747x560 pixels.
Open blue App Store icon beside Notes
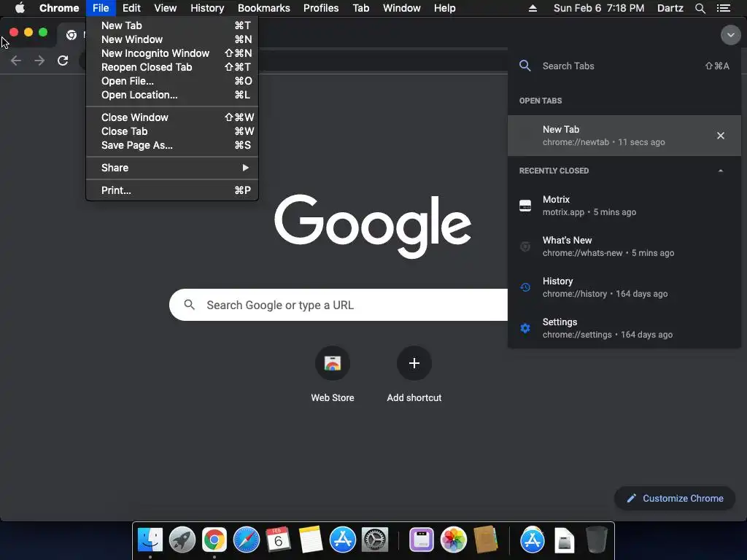[x=343, y=540]
